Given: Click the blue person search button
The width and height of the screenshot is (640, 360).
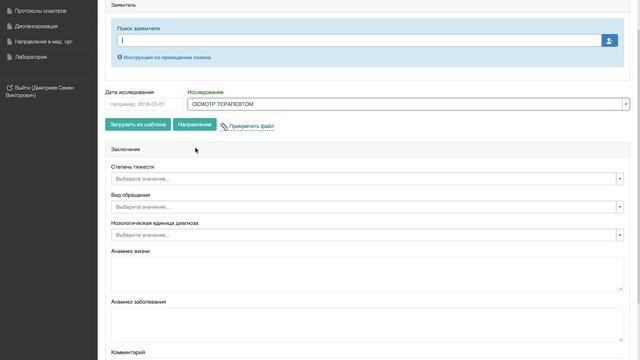Looking at the screenshot, I should point(609,40).
